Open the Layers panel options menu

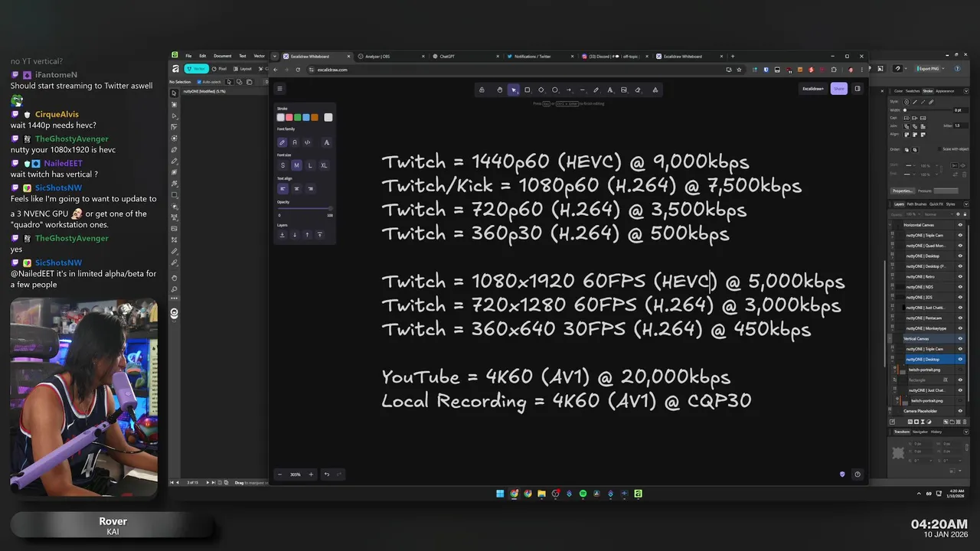[966, 204]
